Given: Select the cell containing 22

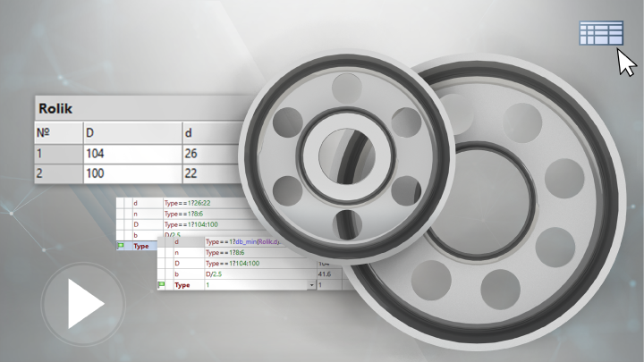Looking at the screenshot, I should click(210, 173).
